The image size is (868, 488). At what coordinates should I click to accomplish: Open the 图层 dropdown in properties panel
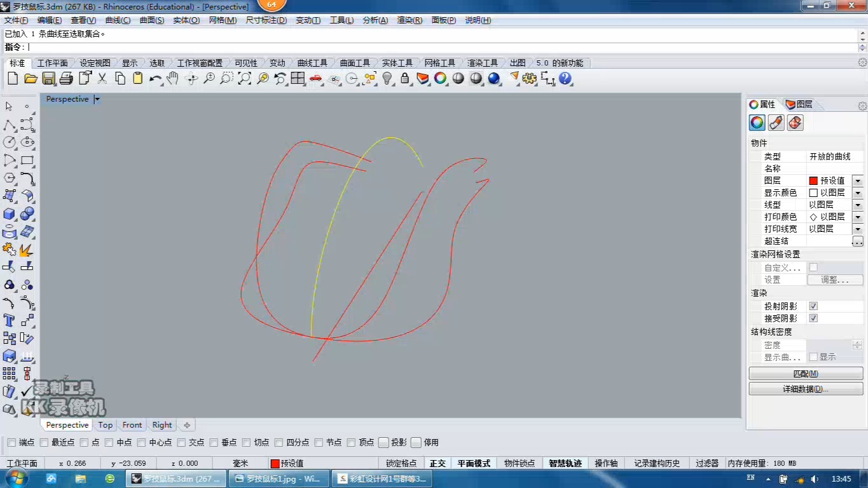[x=857, y=180]
